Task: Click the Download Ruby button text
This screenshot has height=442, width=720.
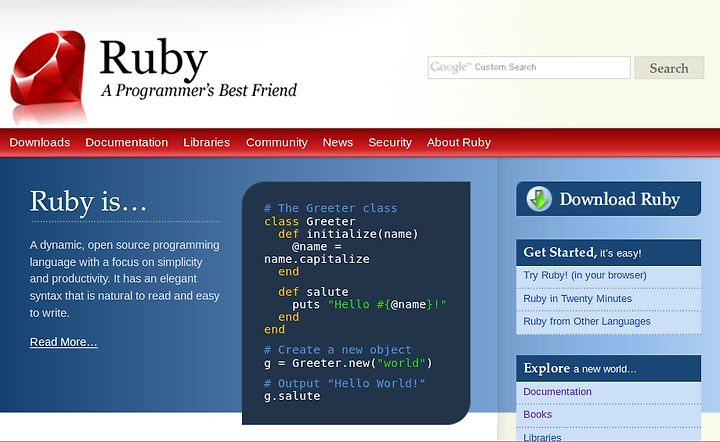Action: (620, 199)
